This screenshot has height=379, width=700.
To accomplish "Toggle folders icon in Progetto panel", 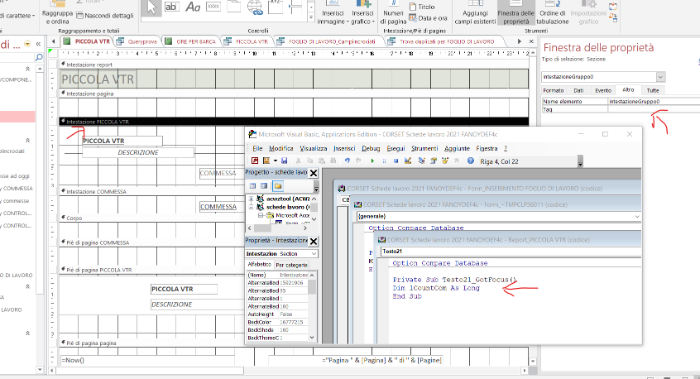I will click(x=278, y=186).
